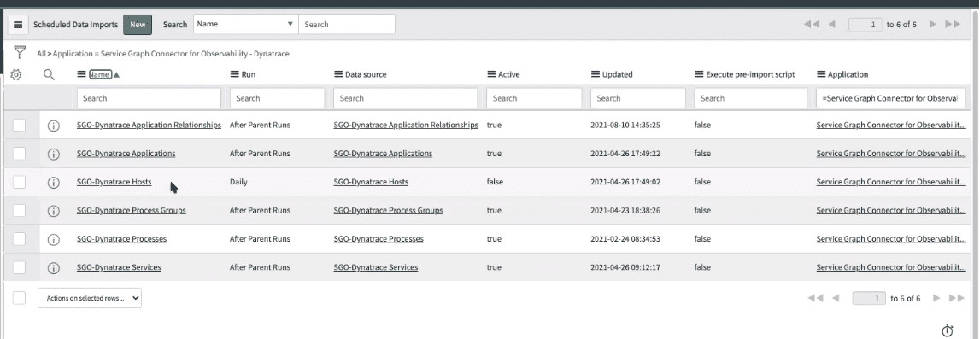
Task: Click the Application column search box
Action: [891, 98]
